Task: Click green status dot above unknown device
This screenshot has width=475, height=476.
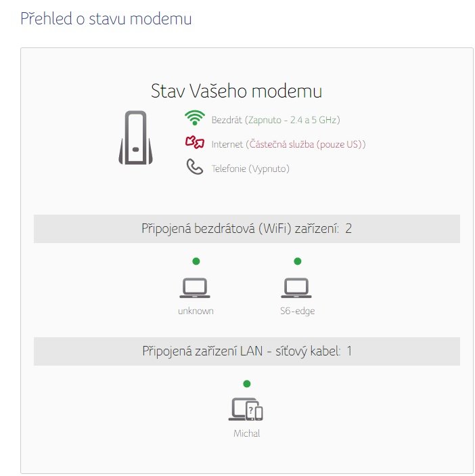Action: point(196,261)
